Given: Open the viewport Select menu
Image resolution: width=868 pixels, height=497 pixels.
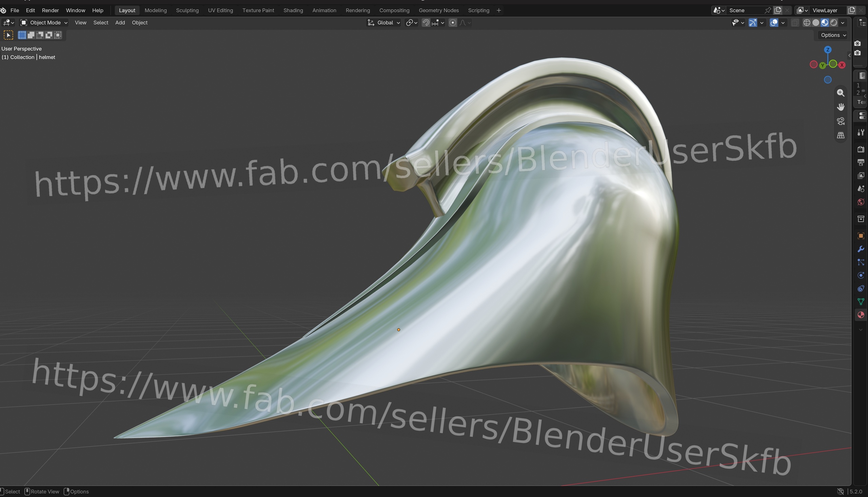Looking at the screenshot, I should (x=101, y=22).
